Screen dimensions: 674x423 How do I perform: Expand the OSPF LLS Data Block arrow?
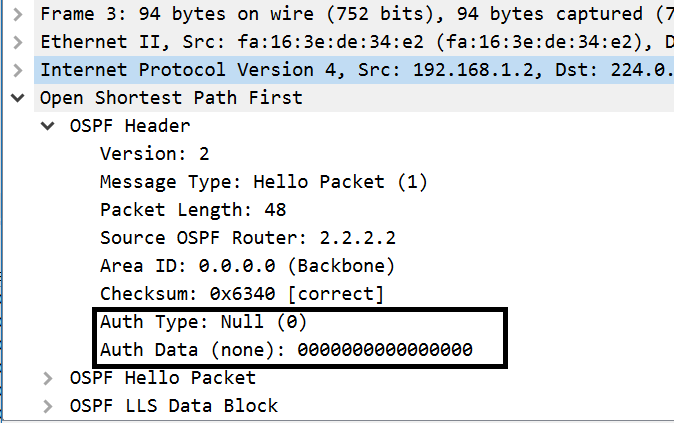pyautogui.click(x=48, y=406)
